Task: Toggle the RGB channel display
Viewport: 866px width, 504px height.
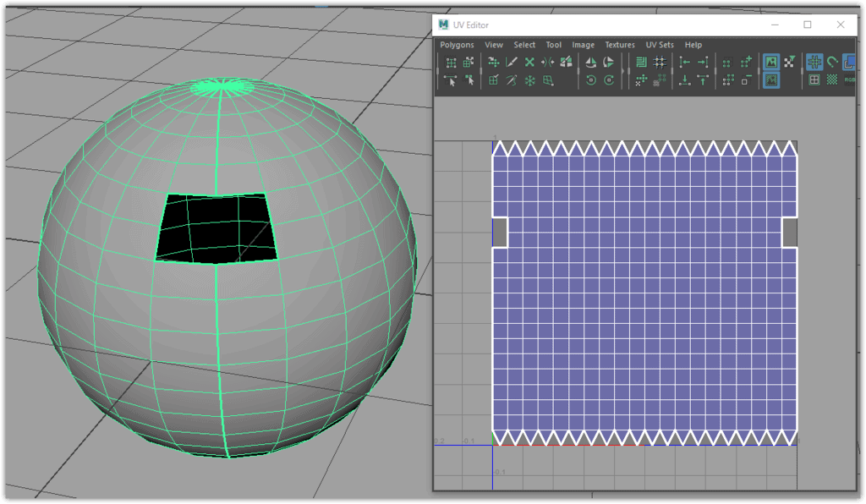Action: click(850, 80)
